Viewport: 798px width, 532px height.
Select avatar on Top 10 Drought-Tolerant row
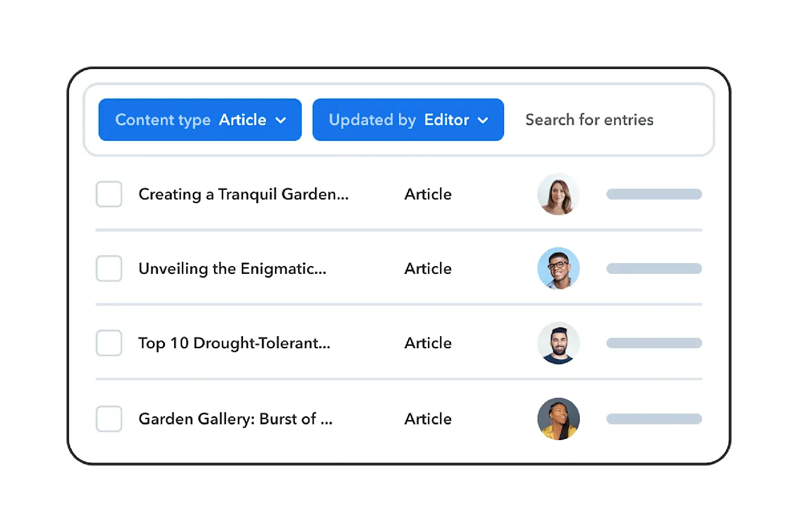[559, 343]
